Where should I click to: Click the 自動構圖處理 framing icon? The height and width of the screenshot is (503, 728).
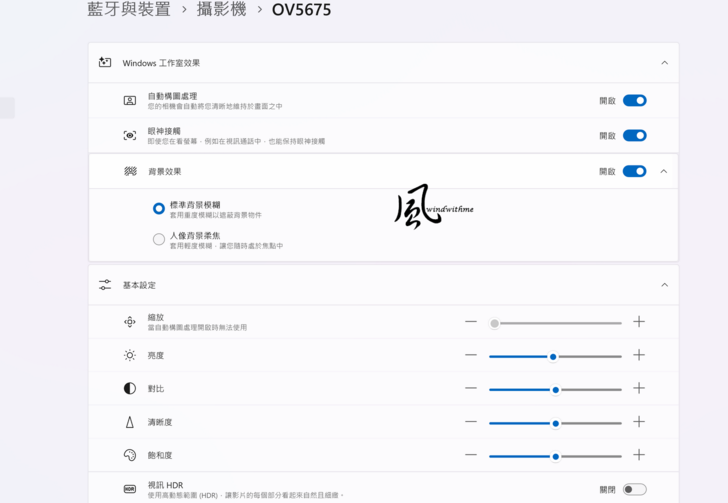[x=130, y=101]
